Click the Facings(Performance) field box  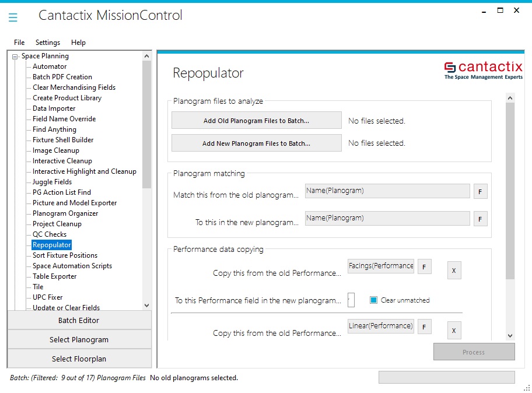pyautogui.click(x=380, y=266)
